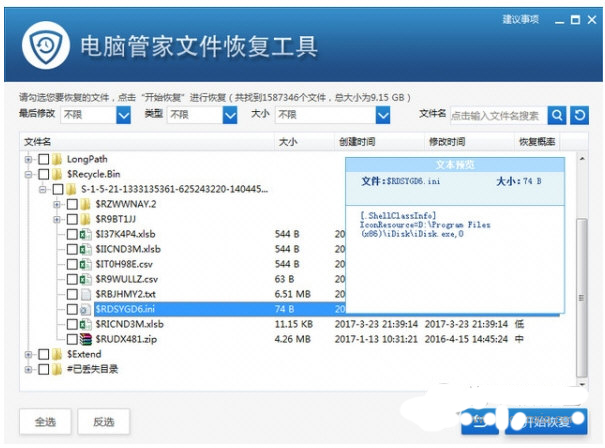Viewport: 605px width, 448px height.
Task: Click the $RUDX481.zip archive icon
Action: point(85,340)
